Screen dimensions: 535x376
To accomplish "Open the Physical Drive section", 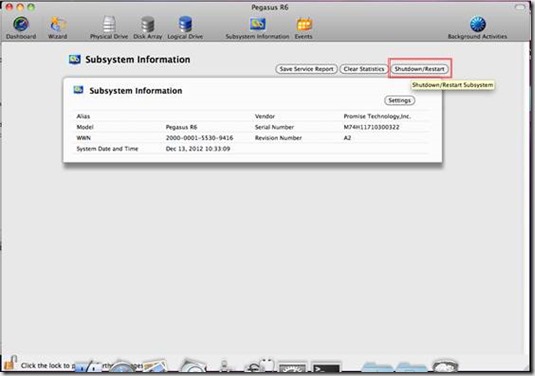I will [109, 28].
